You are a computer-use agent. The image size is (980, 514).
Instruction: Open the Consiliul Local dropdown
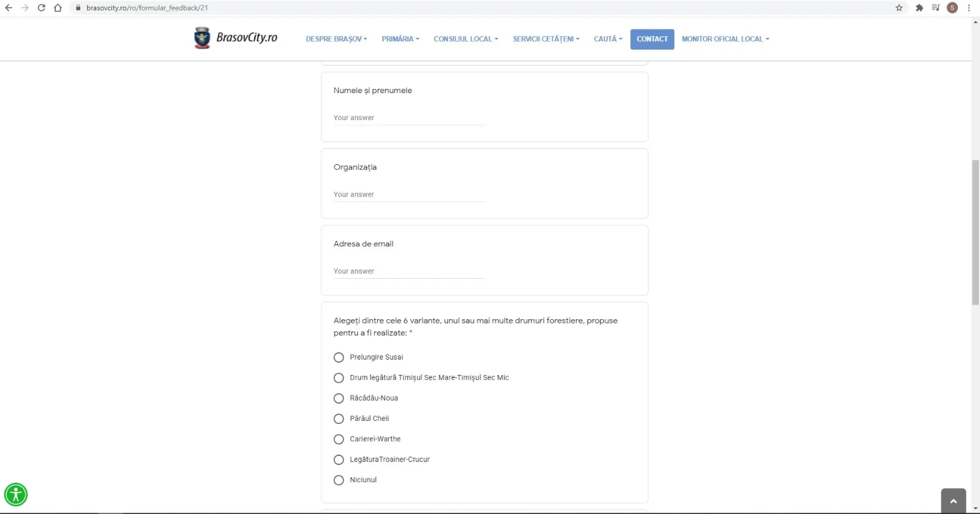(466, 39)
